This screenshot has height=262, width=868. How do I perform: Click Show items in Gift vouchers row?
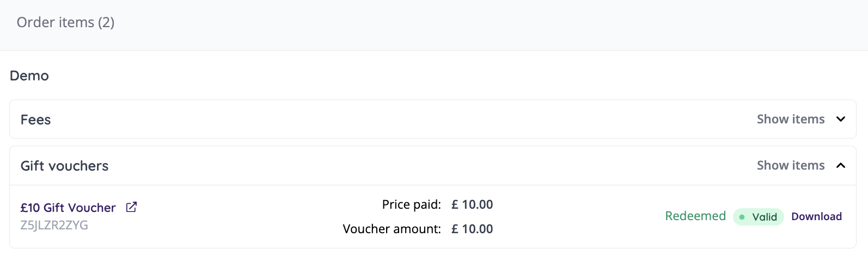pyautogui.click(x=791, y=165)
